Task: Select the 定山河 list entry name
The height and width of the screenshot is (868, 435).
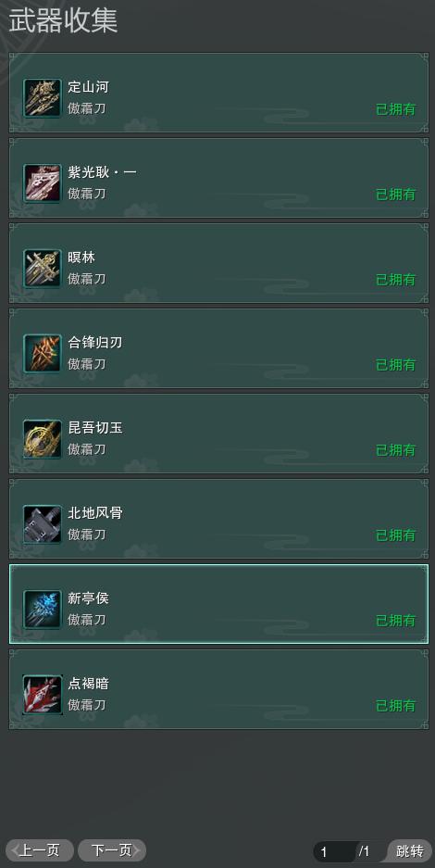Action: coord(89,87)
